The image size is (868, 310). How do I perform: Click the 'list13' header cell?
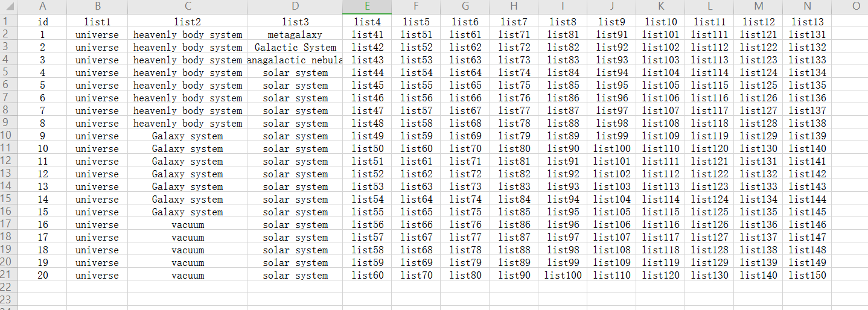coord(807,22)
